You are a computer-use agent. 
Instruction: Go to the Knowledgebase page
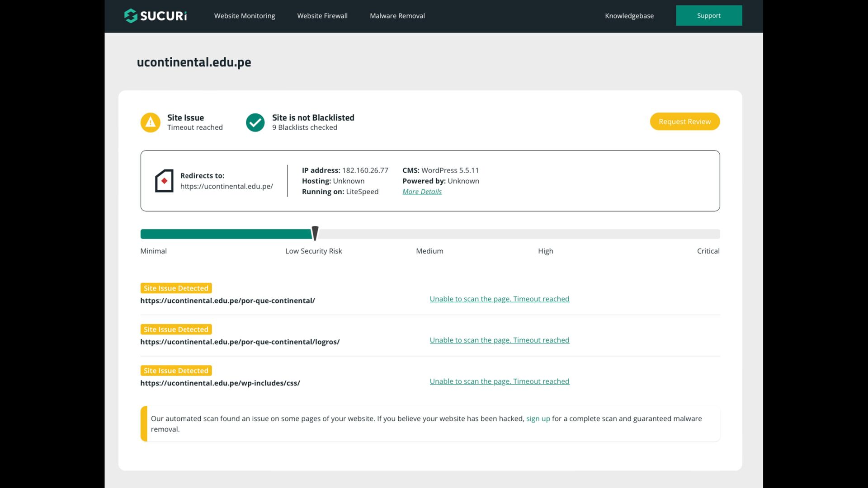pos(629,16)
